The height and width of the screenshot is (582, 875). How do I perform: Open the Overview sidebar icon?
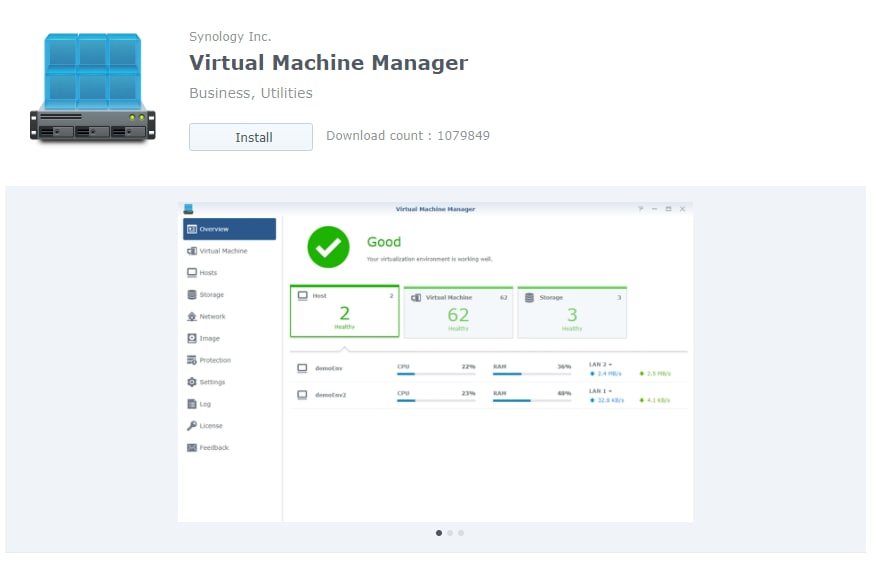[x=192, y=229]
